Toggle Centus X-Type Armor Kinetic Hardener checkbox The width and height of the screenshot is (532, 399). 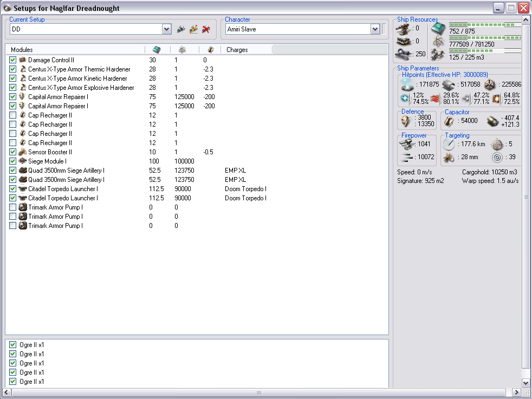coord(13,79)
